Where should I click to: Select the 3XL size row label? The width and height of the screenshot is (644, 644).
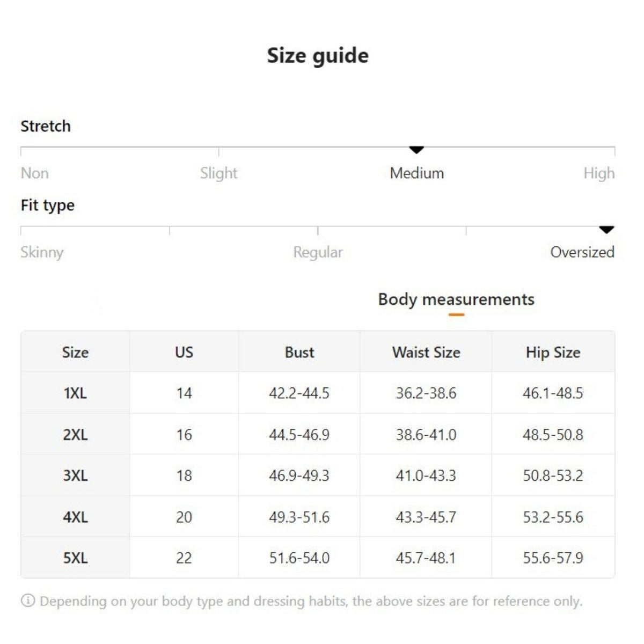(75, 476)
